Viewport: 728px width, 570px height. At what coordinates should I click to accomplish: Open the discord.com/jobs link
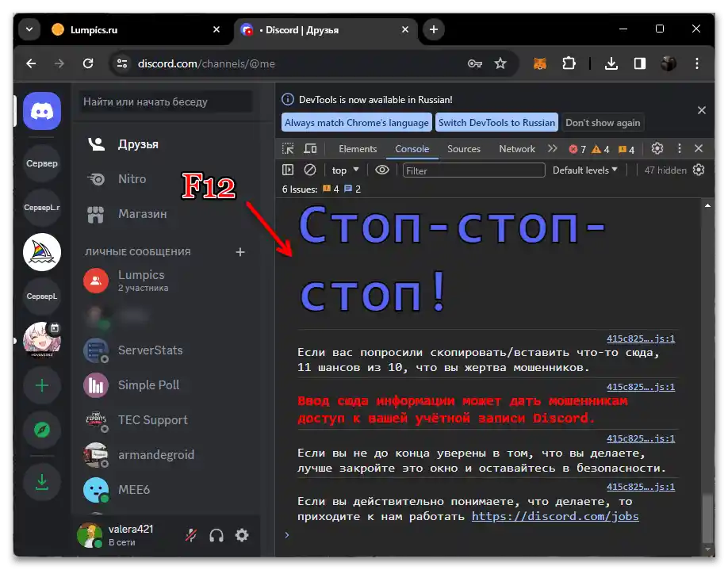coord(555,517)
